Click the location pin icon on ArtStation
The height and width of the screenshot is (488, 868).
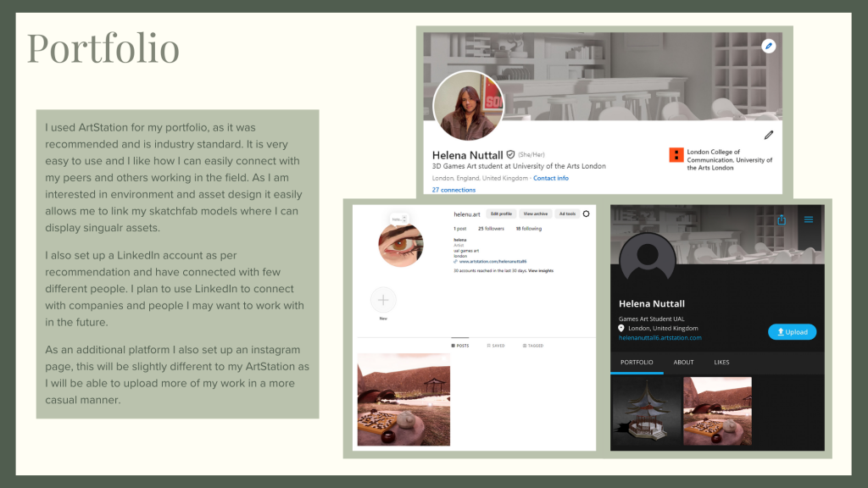[x=621, y=328]
